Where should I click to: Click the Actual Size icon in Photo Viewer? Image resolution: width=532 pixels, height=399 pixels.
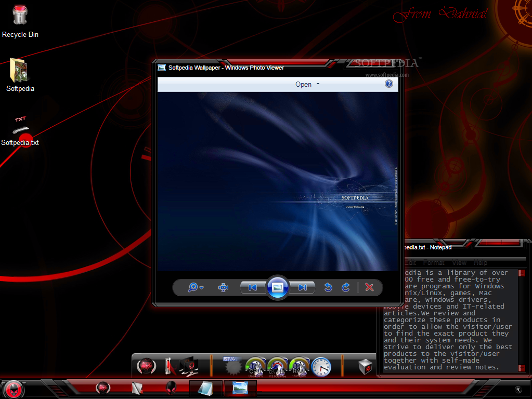tap(223, 287)
